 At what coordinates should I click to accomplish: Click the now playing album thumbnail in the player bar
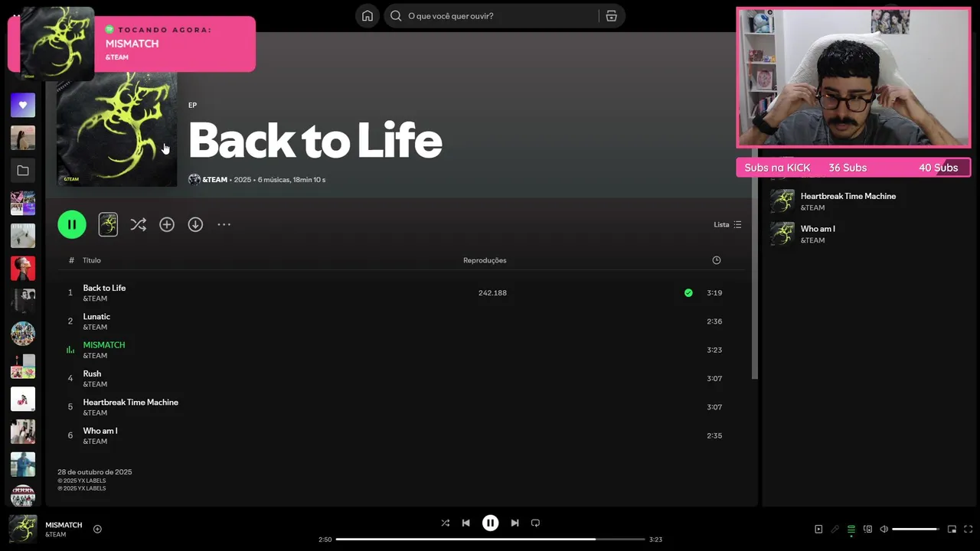pyautogui.click(x=23, y=529)
